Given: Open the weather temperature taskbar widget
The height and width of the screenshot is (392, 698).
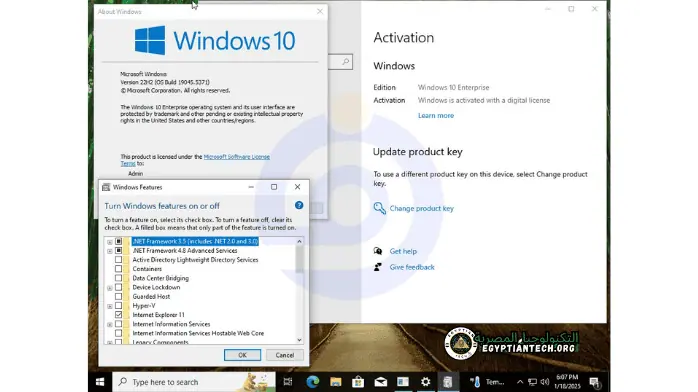Looking at the screenshot, I should [487, 382].
